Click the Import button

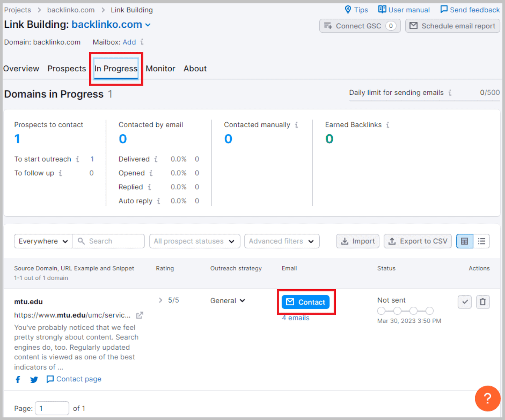pyautogui.click(x=358, y=241)
